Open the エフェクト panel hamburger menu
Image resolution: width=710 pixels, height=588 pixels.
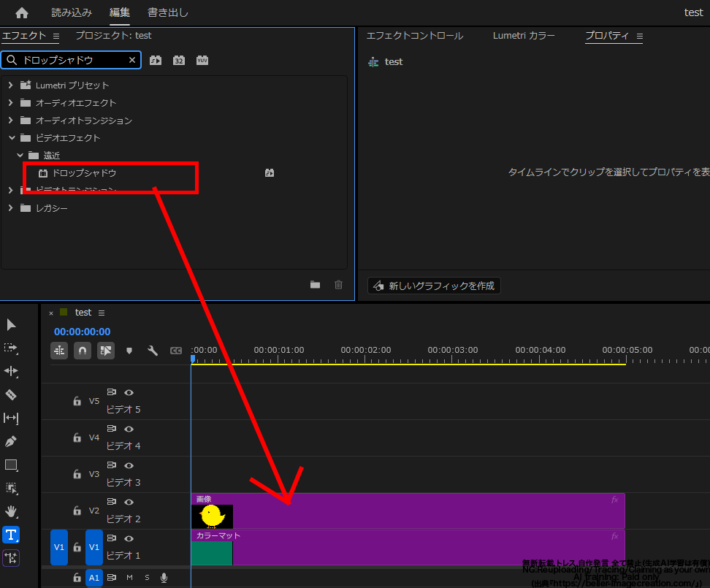click(56, 37)
